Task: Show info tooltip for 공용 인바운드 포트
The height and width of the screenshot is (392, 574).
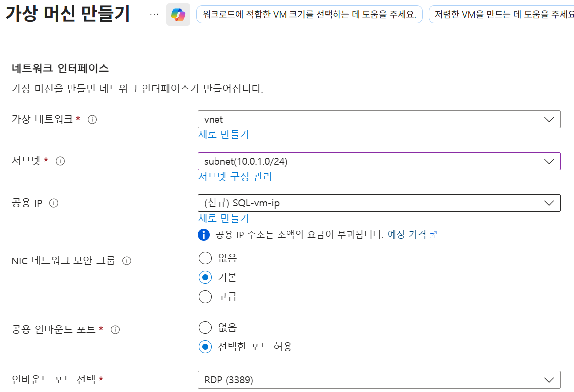Action: (115, 329)
